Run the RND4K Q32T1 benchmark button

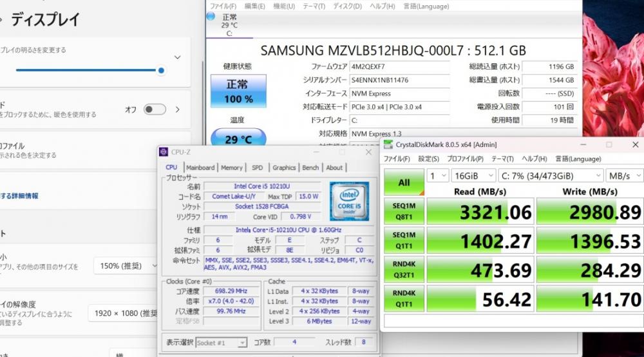coord(404,269)
